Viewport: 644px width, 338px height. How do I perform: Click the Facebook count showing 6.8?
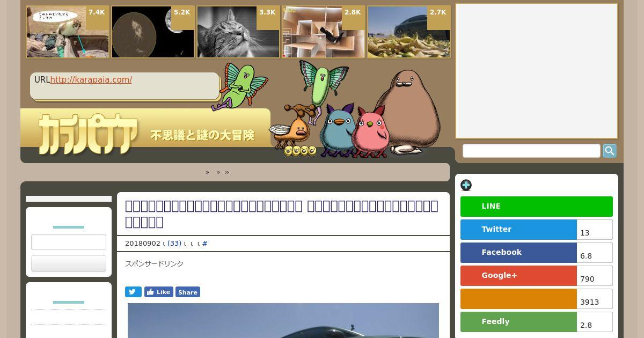pyautogui.click(x=595, y=253)
